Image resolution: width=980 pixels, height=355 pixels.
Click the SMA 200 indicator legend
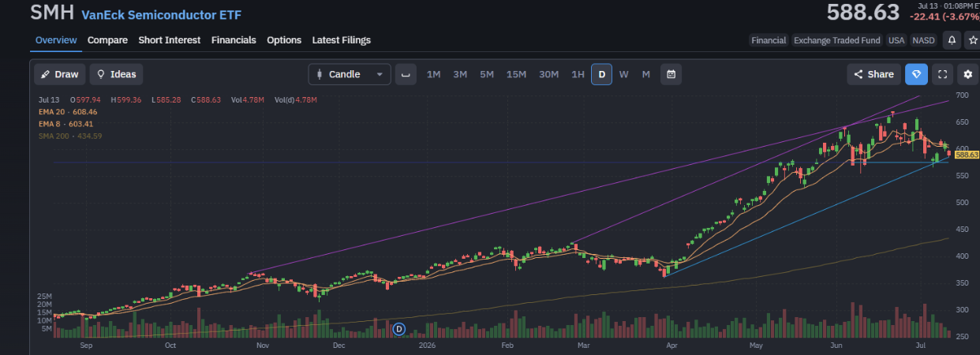tap(70, 136)
